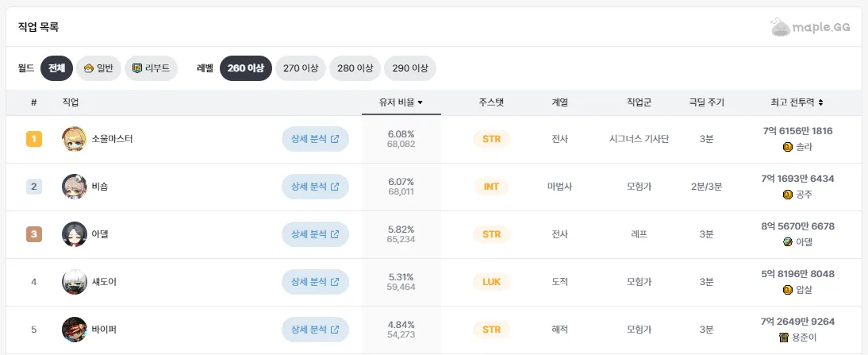Open 상세 분석 for 소울마스터
The image size is (868, 355).
[x=315, y=139]
